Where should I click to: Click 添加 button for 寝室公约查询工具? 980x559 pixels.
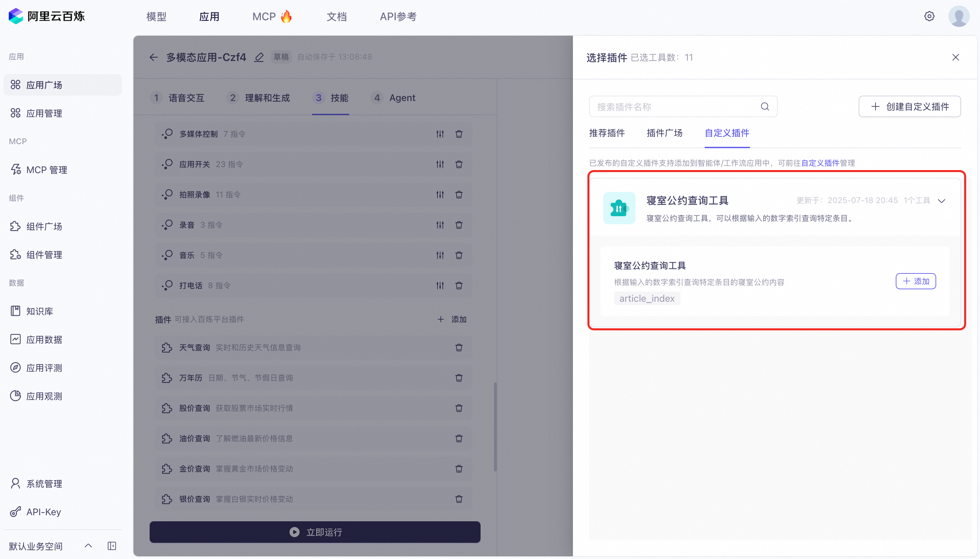(915, 281)
